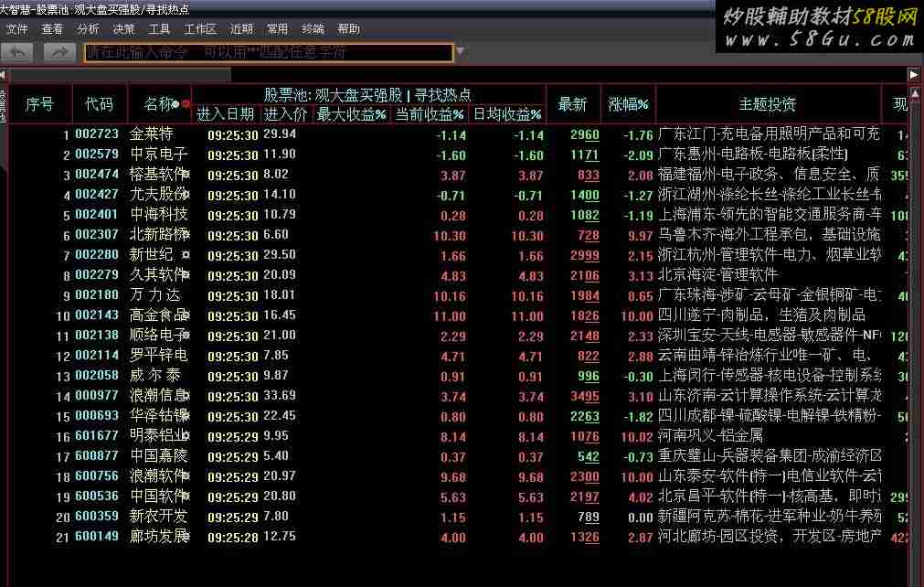924x587 pixels.
Task: Click the scroll-left arrow above the table
Action: click(x=3, y=75)
